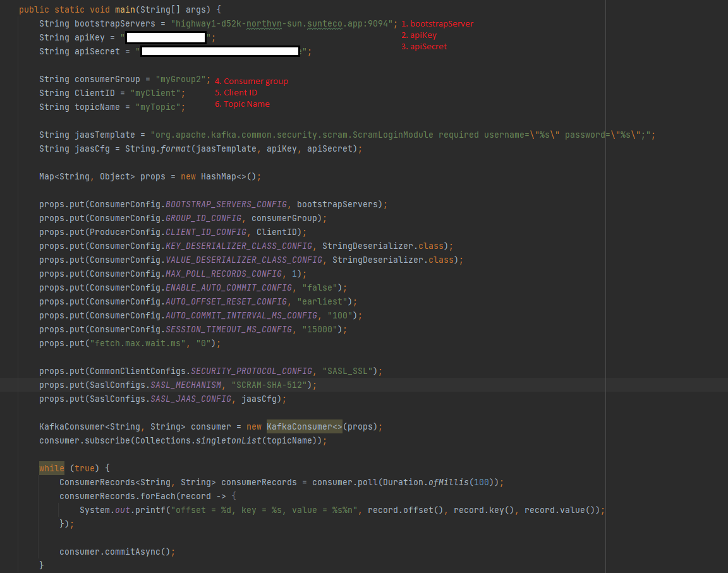Click the main method name in the signature
The width and height of the screenshot is (728, 573).
pos(125,9)
